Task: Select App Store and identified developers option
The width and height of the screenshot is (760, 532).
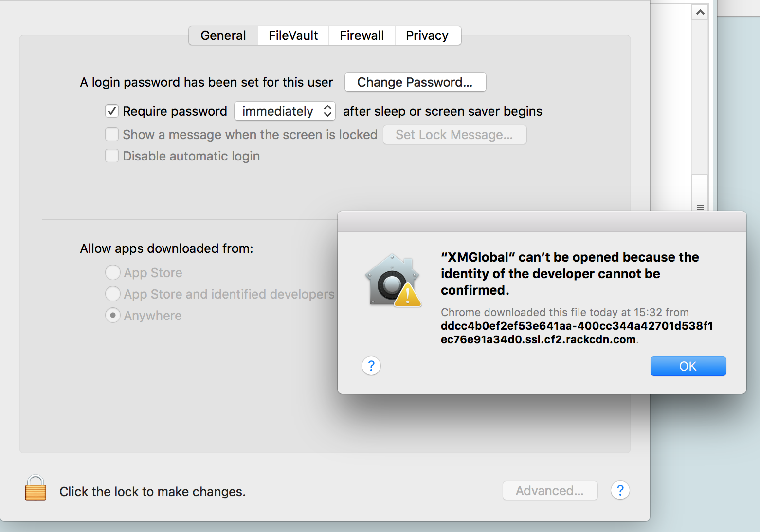Action: coord(113,294)
